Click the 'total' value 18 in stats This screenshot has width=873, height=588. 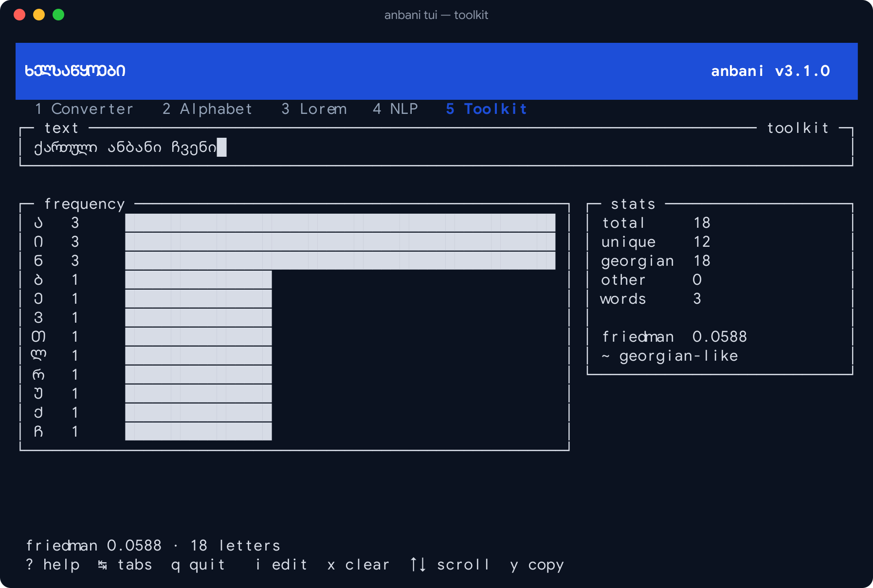coord(702,223)
